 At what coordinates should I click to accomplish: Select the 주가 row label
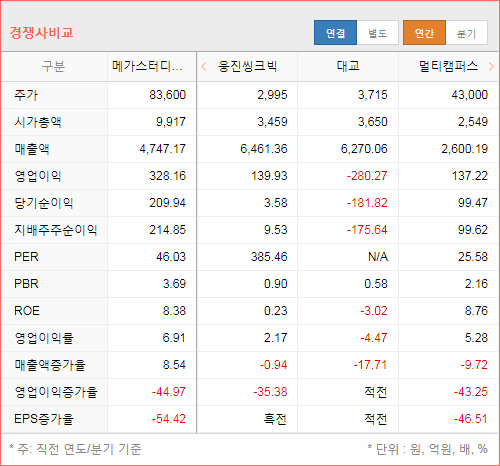26,95
